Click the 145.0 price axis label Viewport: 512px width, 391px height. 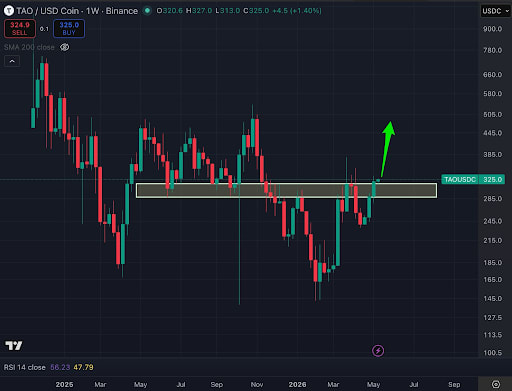pos(492,299)
